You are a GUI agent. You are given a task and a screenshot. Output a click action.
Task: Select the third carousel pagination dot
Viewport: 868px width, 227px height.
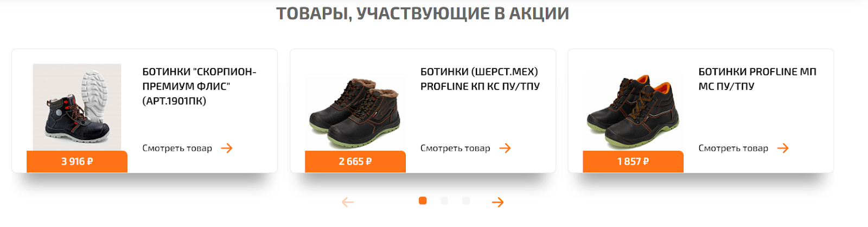[466, 201]
